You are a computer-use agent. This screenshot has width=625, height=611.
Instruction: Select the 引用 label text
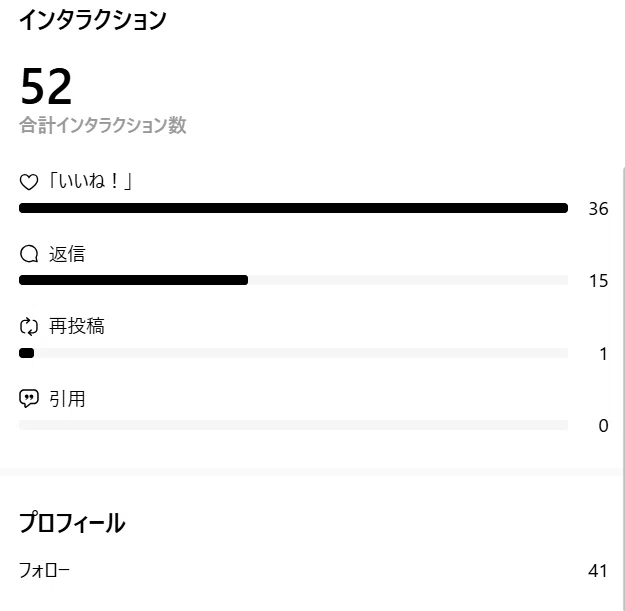67,399
